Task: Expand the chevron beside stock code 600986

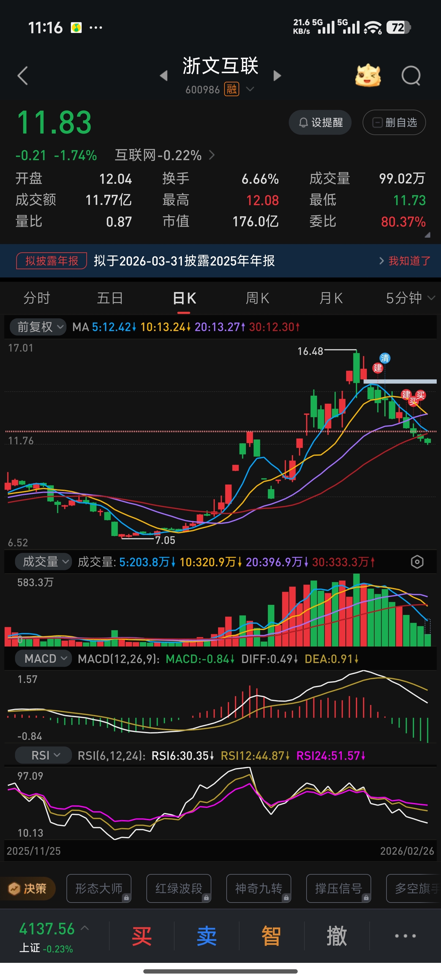Action: (x=250, y=89)
